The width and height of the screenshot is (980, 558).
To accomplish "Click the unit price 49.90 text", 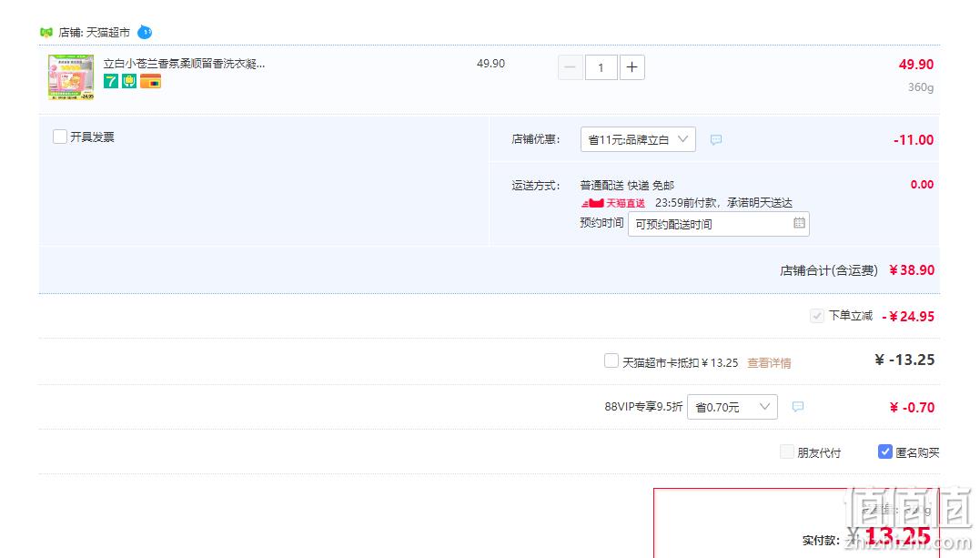I will tap(490, 63).
